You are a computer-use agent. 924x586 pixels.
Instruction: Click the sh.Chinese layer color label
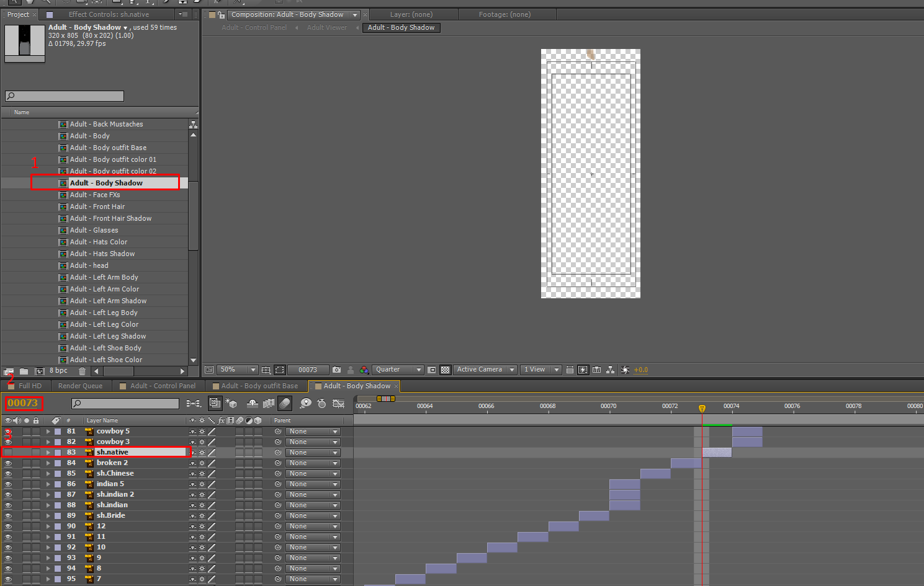pos(58,474)
